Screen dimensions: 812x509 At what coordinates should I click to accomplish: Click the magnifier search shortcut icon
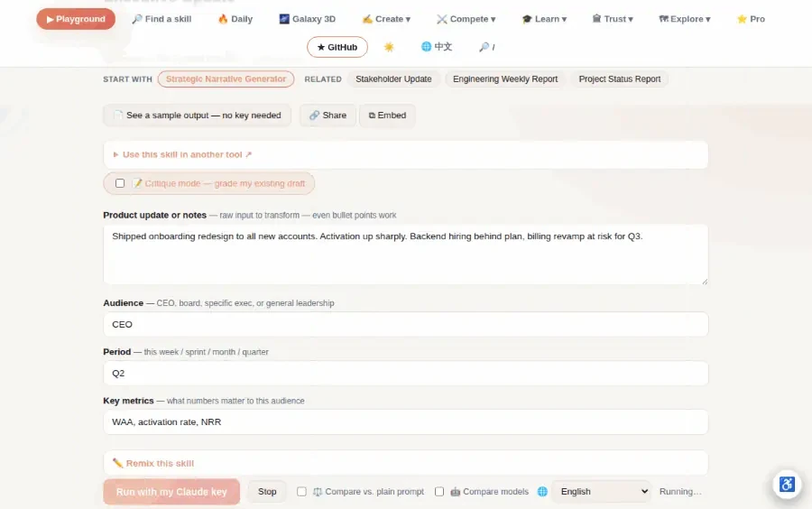pos(487,47)
